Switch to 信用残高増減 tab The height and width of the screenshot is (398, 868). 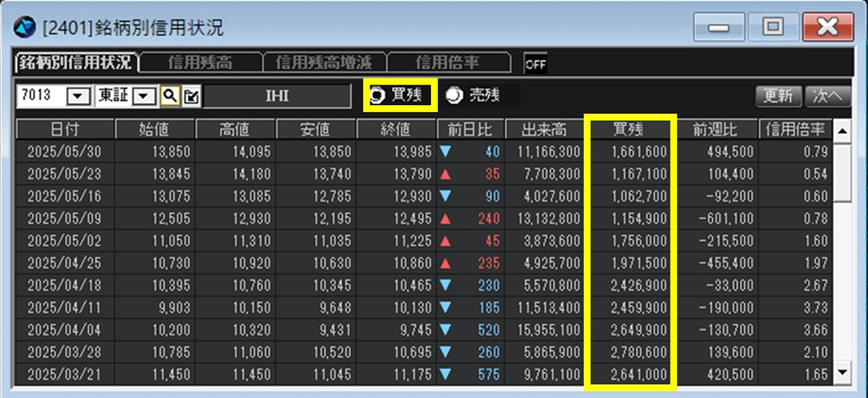click(324, 62)
